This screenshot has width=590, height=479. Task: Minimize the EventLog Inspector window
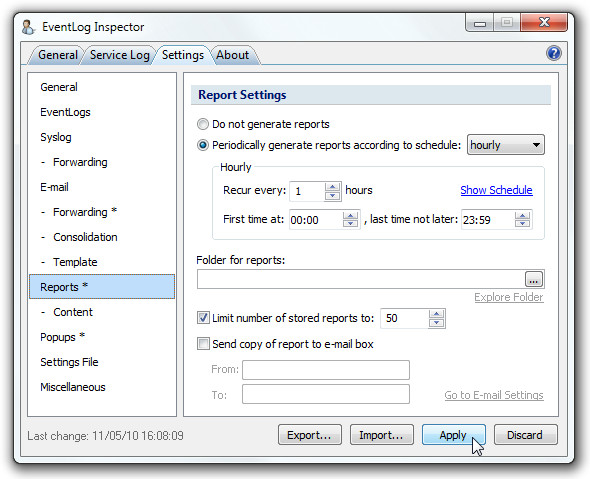click(480, 23)
